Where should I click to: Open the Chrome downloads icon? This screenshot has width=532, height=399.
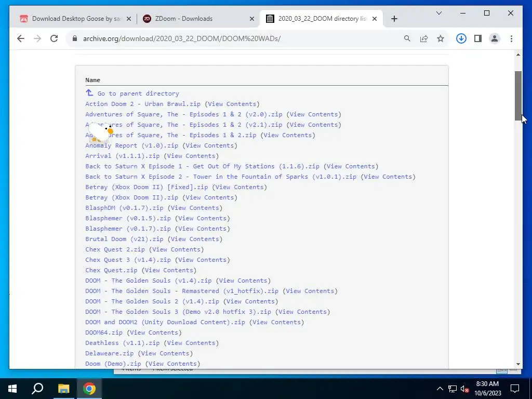pyautogui.click(x=461, y=38)
